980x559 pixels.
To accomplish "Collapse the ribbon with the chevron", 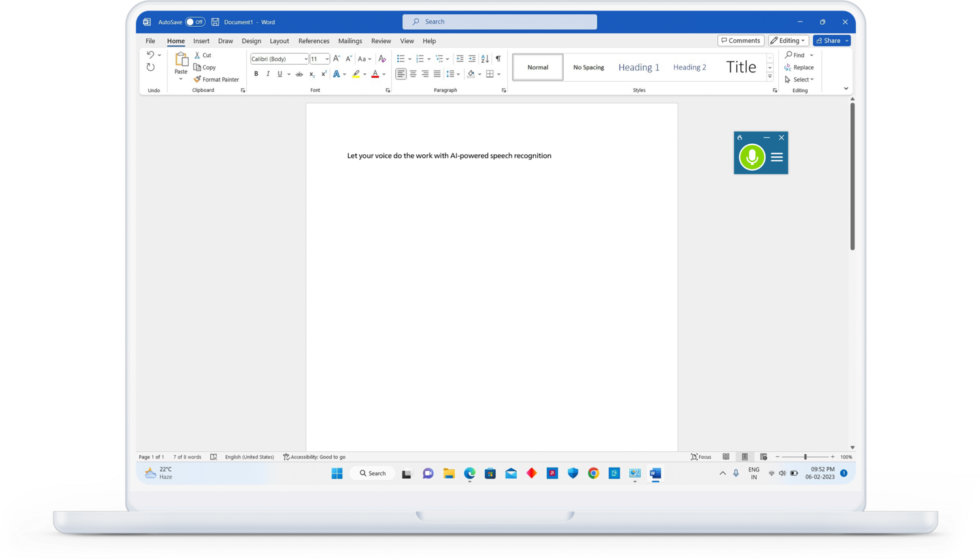I will (846, 89).
